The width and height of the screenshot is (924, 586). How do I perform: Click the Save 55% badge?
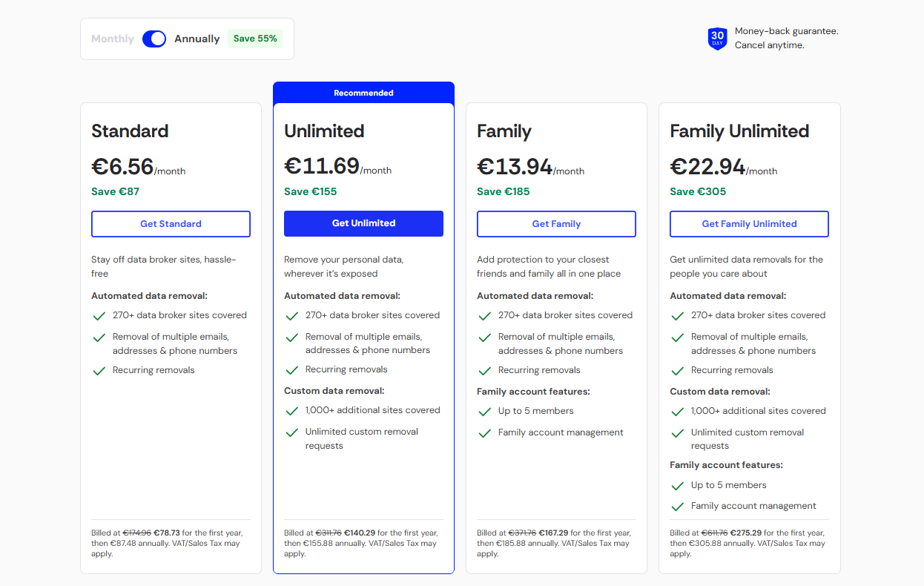(255, 39)
